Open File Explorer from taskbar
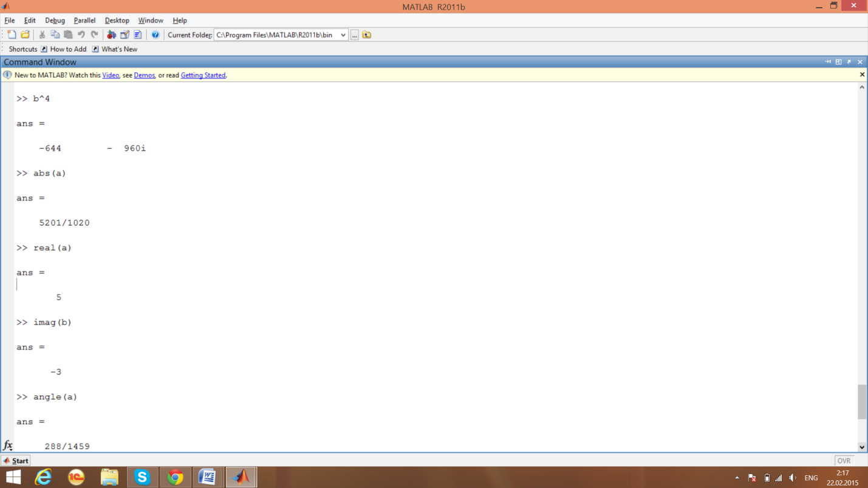This screenshot has width=868, height=488. coord(109,477)
